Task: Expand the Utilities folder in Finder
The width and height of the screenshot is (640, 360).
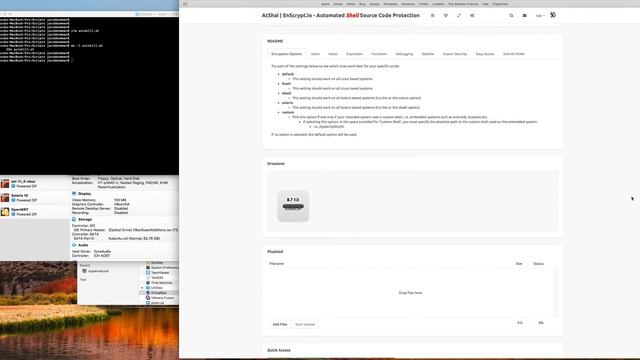Action: [x=142, y=288]
